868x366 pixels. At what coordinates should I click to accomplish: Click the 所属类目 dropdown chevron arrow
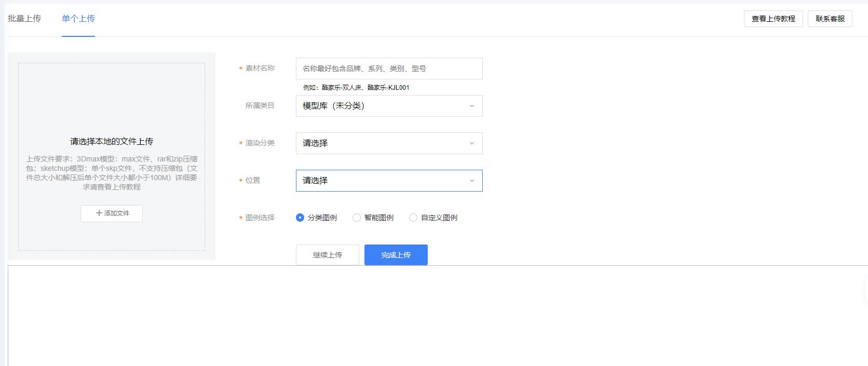472,106
